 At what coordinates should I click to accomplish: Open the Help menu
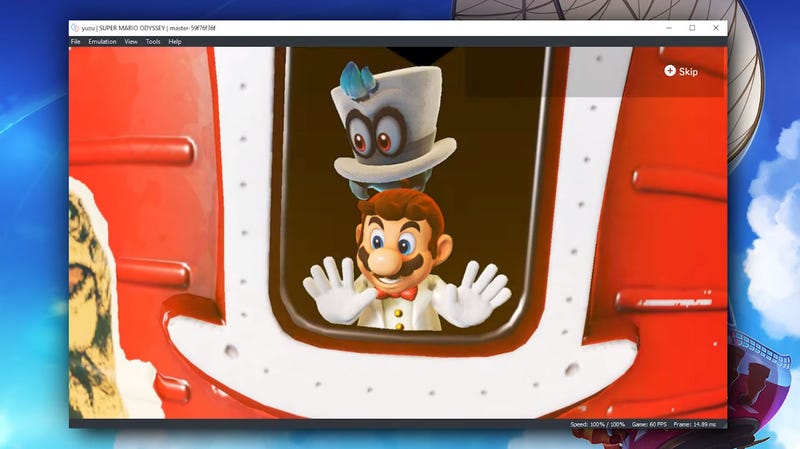175,42
